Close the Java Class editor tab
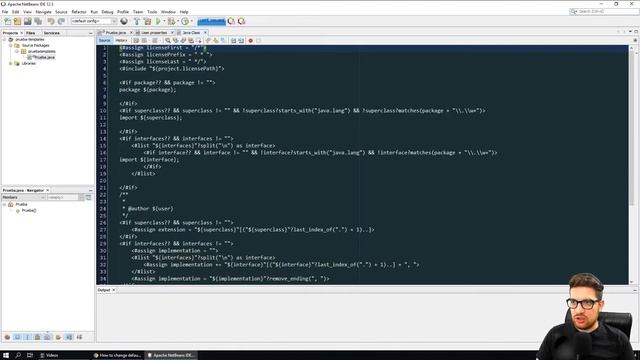The height and width of the screenshot is (360, 640). 205,32
